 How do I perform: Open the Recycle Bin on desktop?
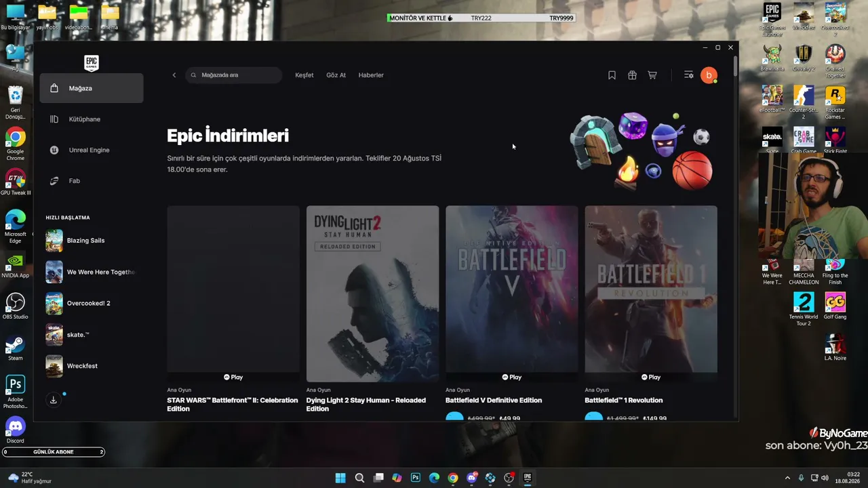pos(15,102)
